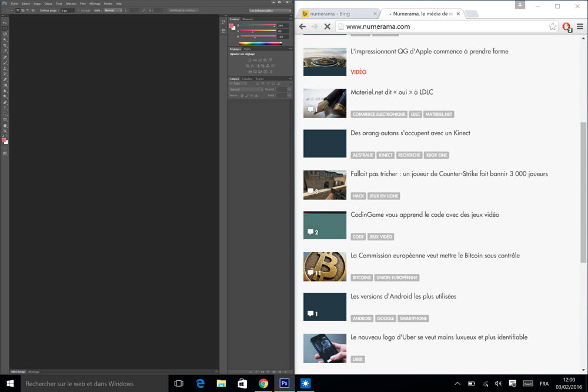Viewport: 588px width, 392px height.
Task: Open the Filtre menu
Action: point(83,4)
